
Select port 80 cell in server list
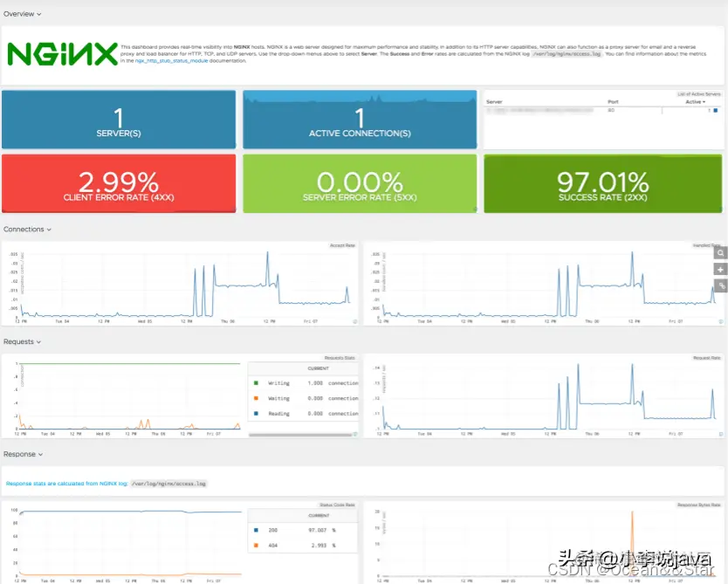point(611,111)
